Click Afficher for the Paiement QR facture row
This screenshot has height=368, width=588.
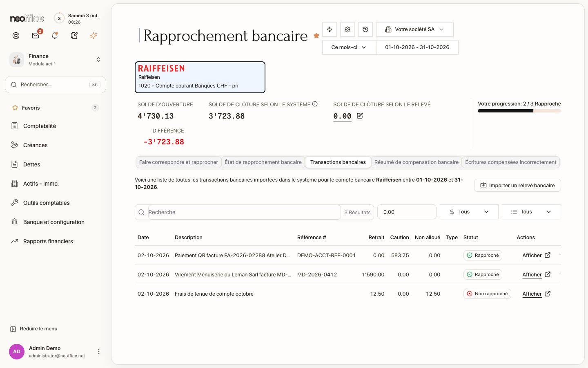tap(537, 256)
